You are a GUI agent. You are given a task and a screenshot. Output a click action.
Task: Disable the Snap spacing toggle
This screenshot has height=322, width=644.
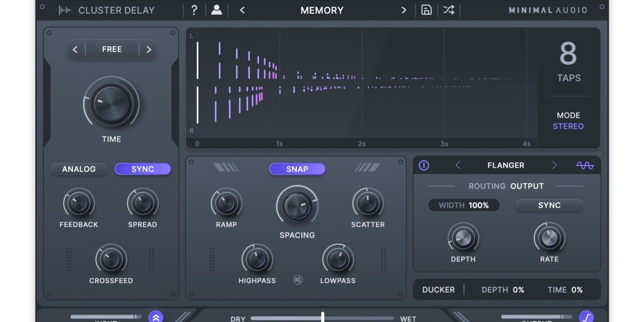297,169
